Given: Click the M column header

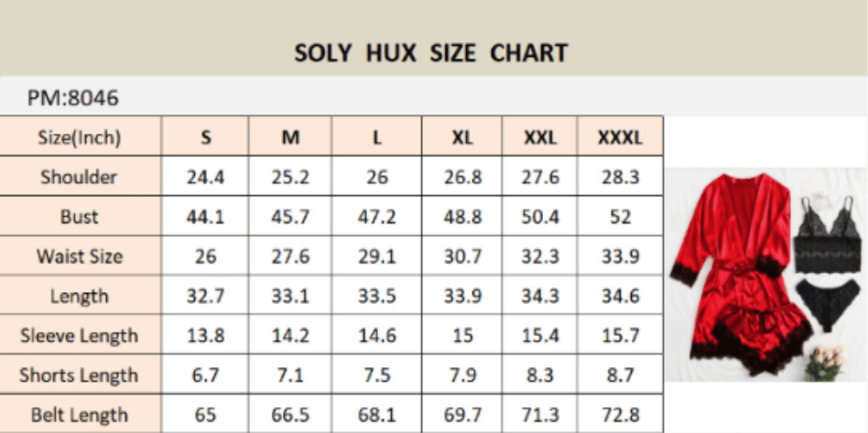Looking at the screenshot, I should [290, 136].
